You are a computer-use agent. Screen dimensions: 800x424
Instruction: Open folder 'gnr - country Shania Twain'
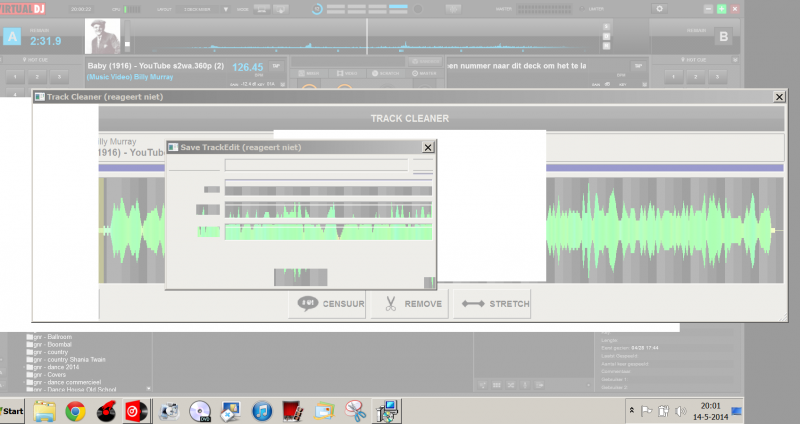coord(66,360)
